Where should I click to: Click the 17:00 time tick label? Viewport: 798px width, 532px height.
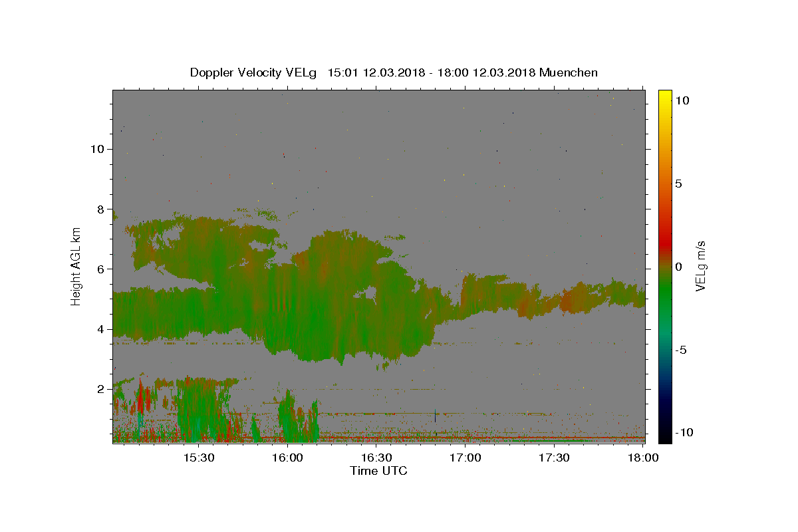pyautogui.click(x=465, y=458)
